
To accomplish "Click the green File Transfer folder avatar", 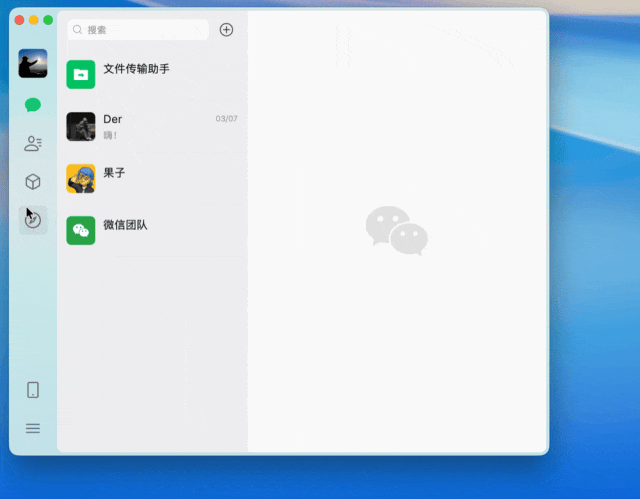I will point(81,74).
